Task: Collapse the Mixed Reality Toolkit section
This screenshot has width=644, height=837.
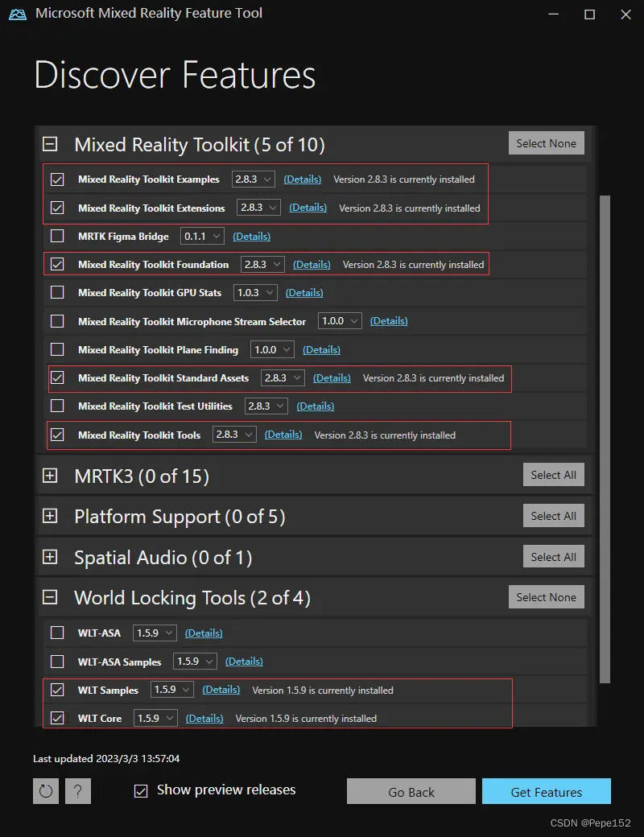Action: coord(50,143)
